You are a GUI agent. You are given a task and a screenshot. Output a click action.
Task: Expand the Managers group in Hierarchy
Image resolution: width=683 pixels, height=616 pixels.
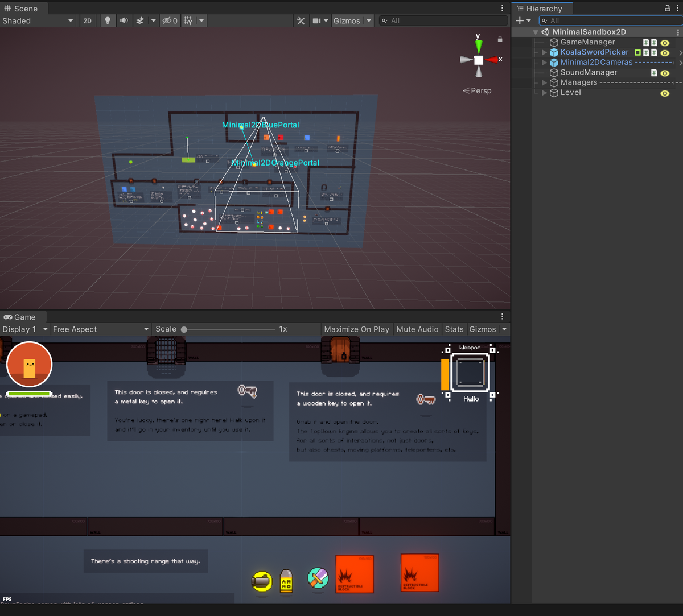(545, 82)
